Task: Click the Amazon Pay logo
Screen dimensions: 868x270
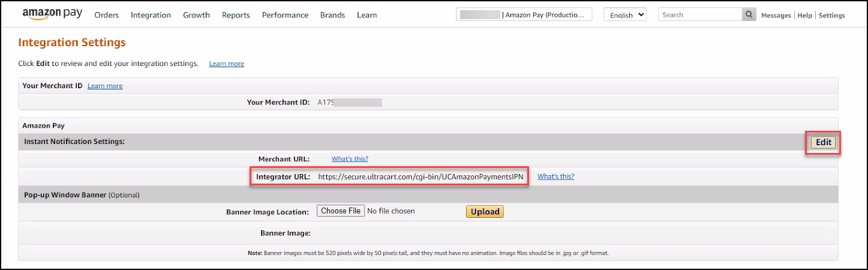Action: (52, 14)
